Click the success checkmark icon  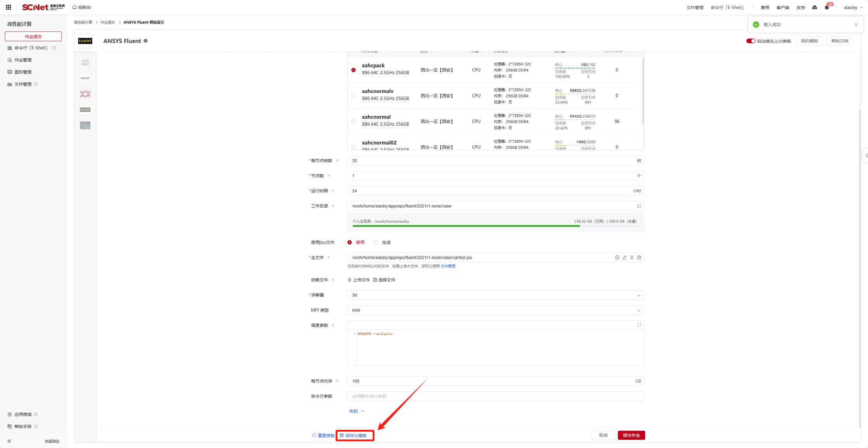(x=756, y=24)
